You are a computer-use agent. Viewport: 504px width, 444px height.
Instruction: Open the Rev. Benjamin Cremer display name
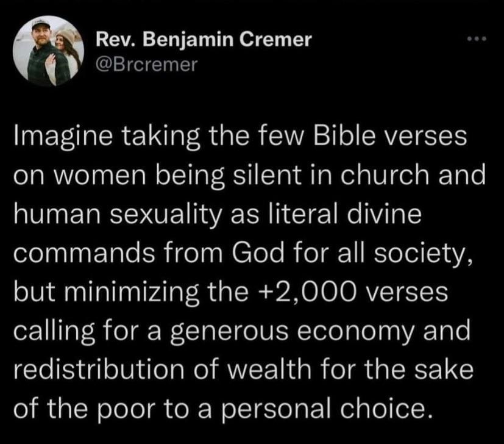204,40
